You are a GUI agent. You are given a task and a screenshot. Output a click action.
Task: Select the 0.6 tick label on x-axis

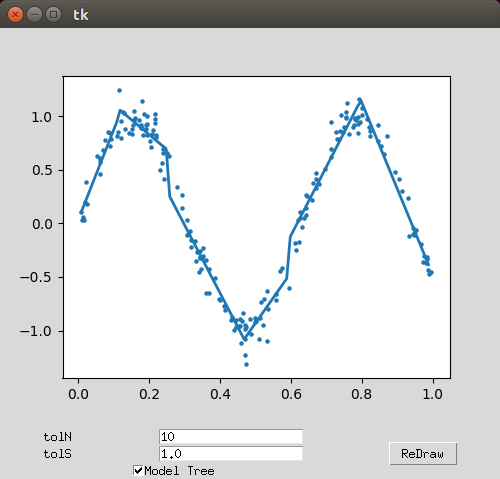coord(291,394)
